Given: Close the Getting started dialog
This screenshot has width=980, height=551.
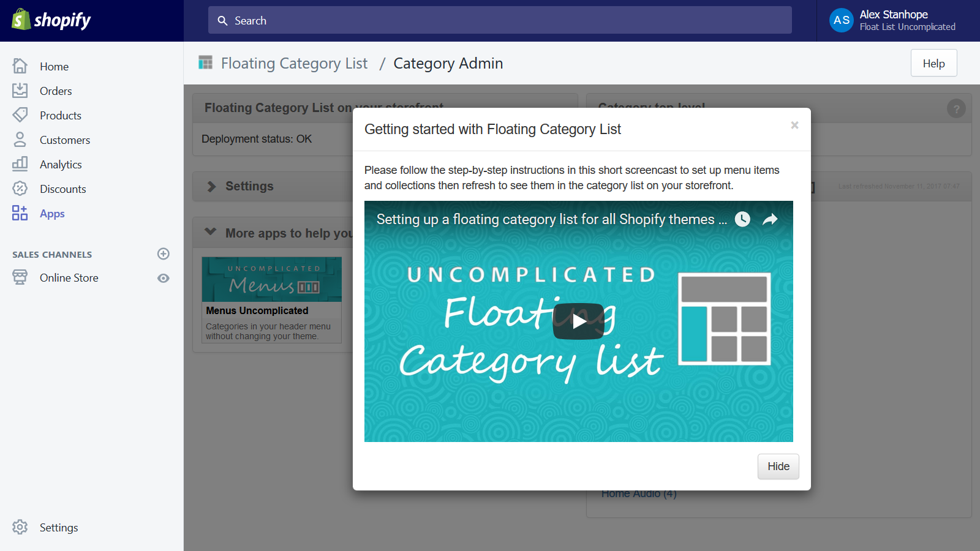Looking at the screenshot, I should [x=794, y=125].
